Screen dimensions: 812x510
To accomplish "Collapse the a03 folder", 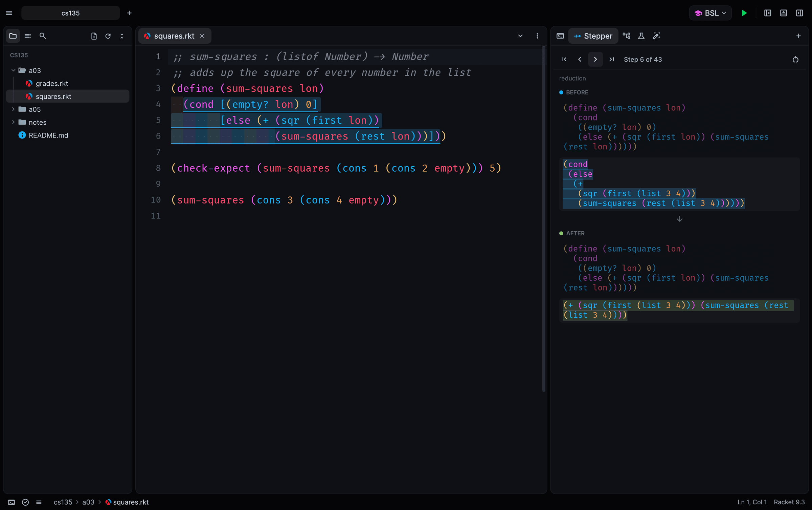I will pos(14,70).
